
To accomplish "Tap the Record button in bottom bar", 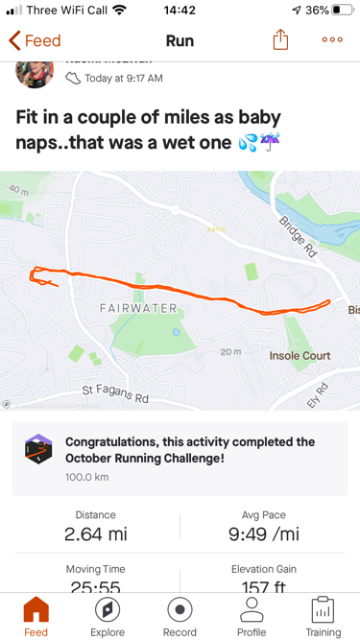I will coord(180,616).
